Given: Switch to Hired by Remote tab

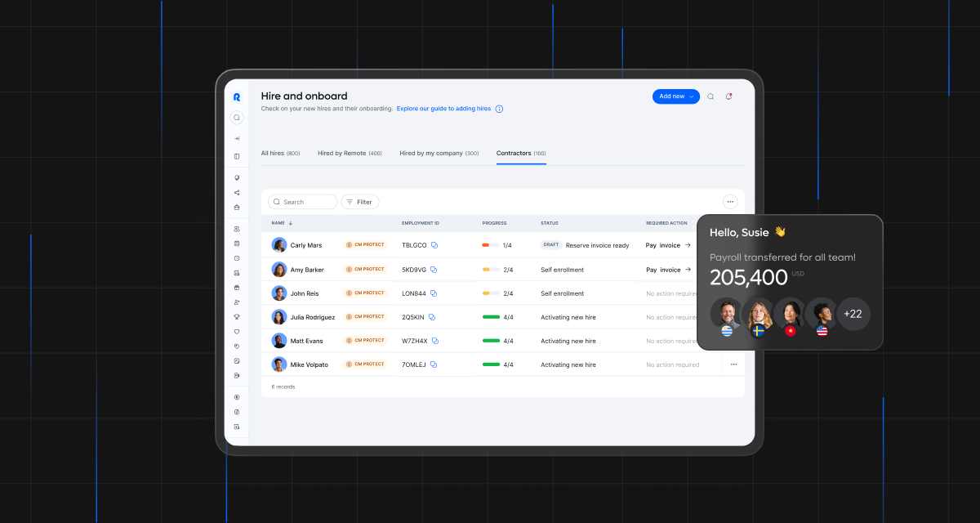Looking at the screenshot, I should [x=350, y=153].
